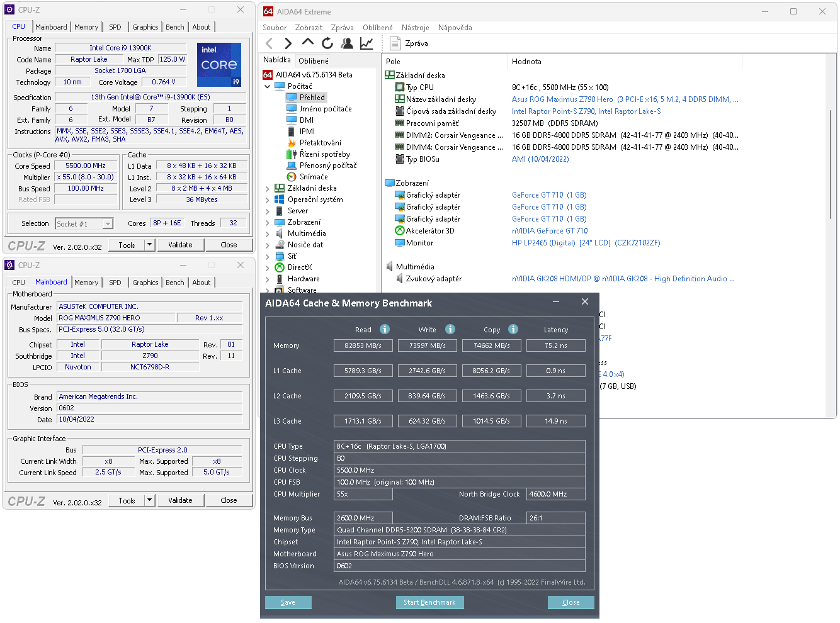Image resolution: width=840 pixels, height=623 pixels.
Task: Click the Zvukový adaptér speaker icon
Action: [399, 279]
